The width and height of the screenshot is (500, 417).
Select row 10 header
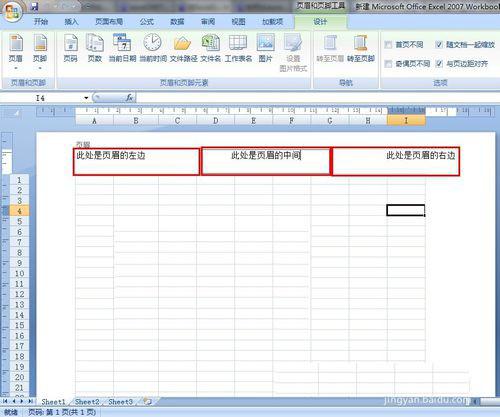pyautogui.click(x=19, y=273)
